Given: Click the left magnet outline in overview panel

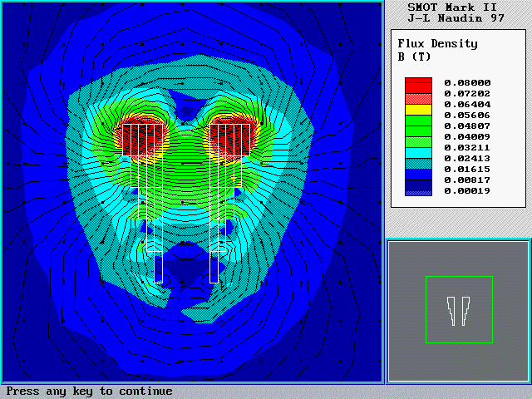Looking at the screenshot, I should (451, 311).
